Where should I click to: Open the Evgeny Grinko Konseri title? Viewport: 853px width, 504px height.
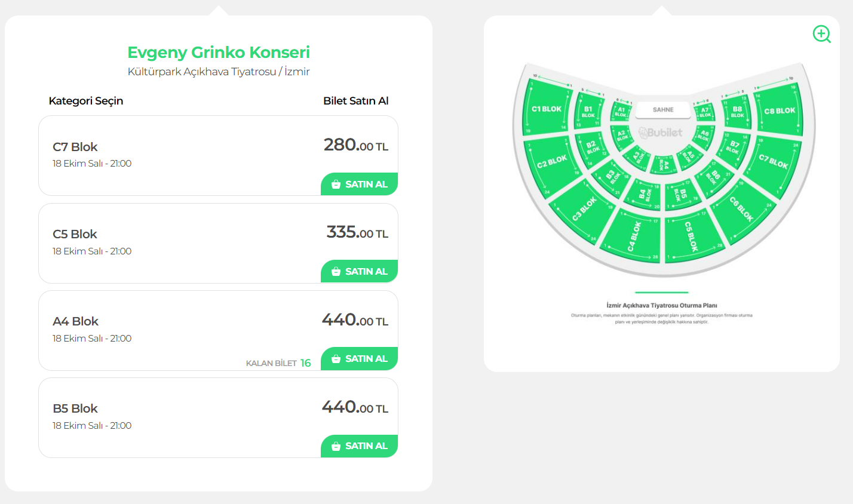pyautogui.click(x=219, y=53)
